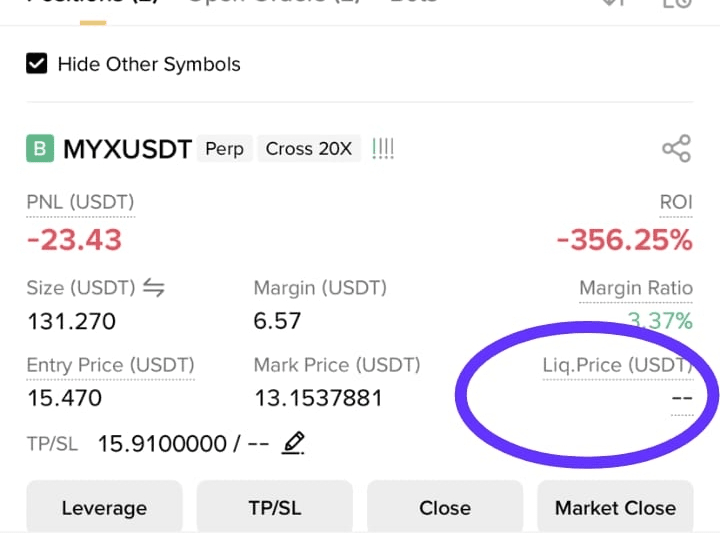Click the Market Close button
This screenshot has height=540, width=720.
[x=615, y=507]
